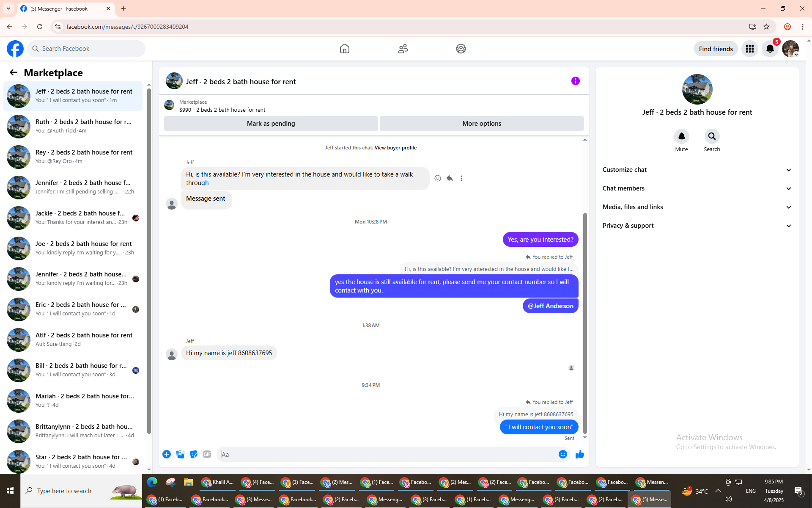React to Jeff's message with smiley icon

click(438, 178)
